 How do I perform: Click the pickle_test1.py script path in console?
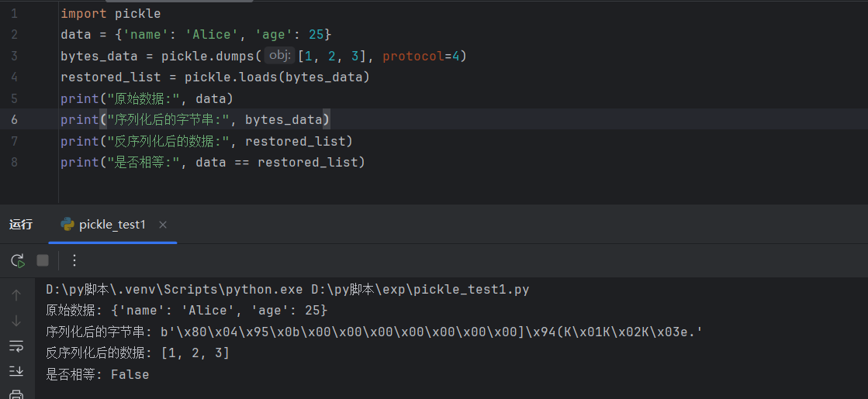tap(420, 289)
